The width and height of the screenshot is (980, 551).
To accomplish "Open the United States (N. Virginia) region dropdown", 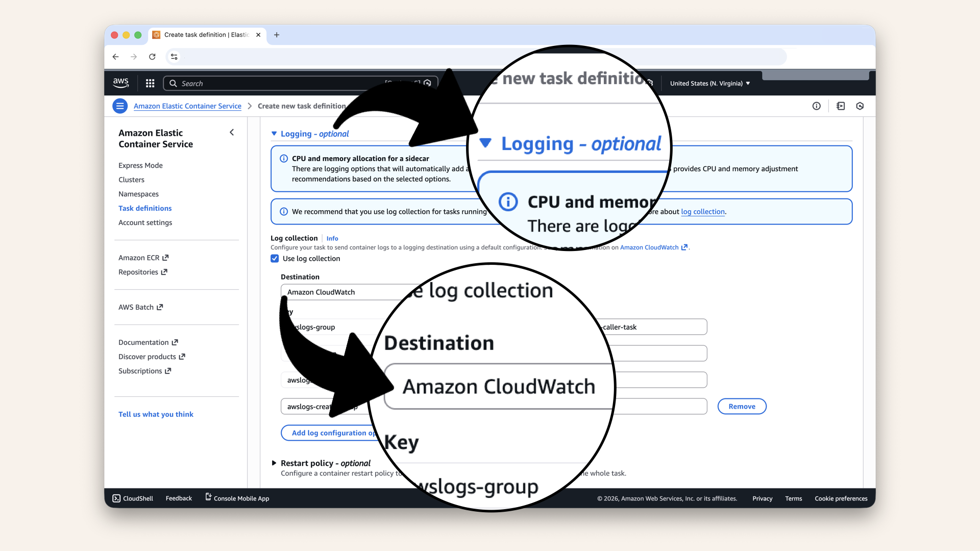I will pos(709,83).
